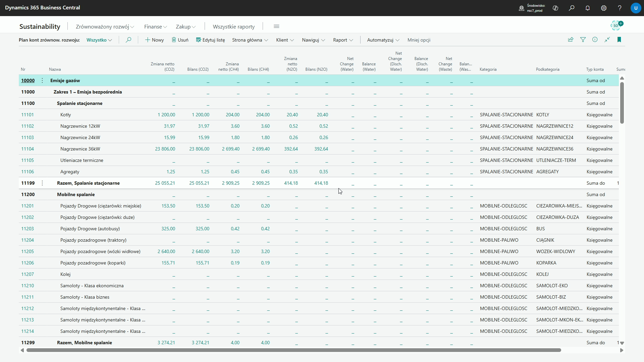The width and height of the screenshot is (644, 362).
Task: Expand the Strona główna dropdown
Action: click(250, 40)
